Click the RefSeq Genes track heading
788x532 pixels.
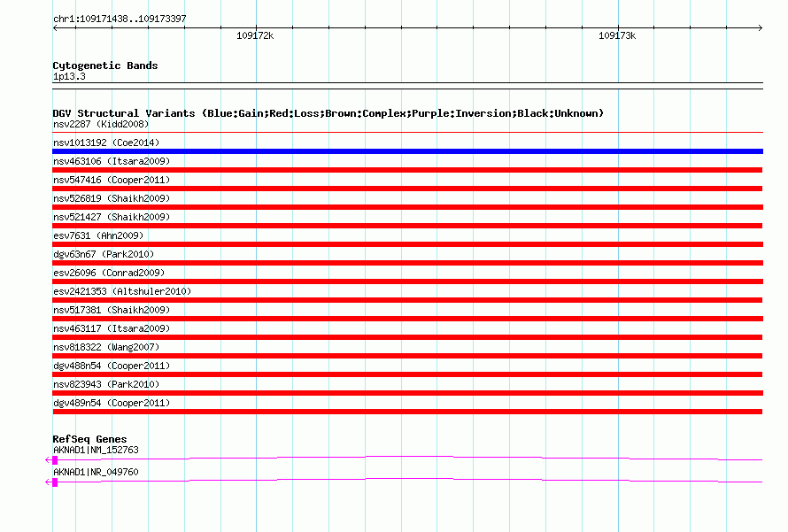coord(89,439)
